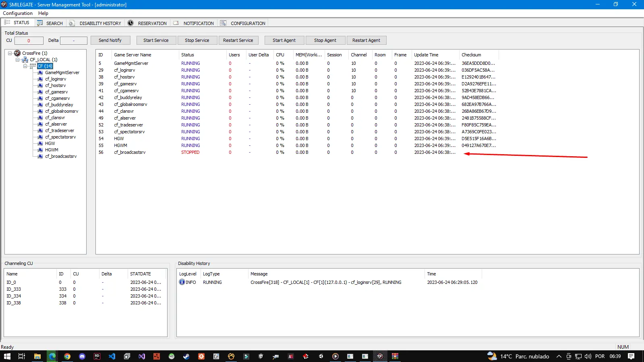Click the Restart Service button
The width and height of the screenshot is (644, 362).
pyautogui.click(x=238, y=40)
